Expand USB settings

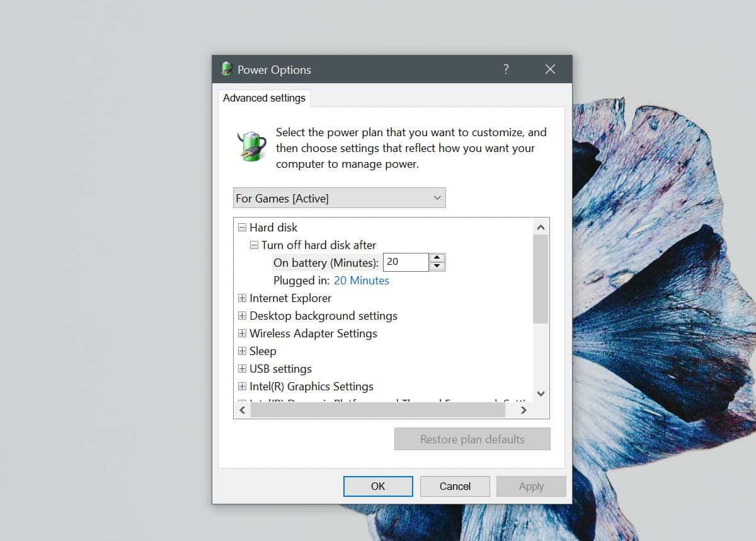(x=242, y=368)
